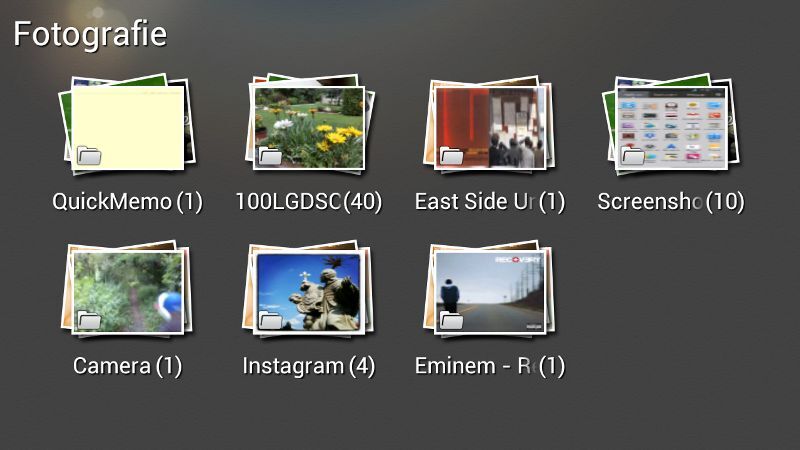
Task: Click folder icon on QuickMemo album
Action: click(x=89, y=156)
